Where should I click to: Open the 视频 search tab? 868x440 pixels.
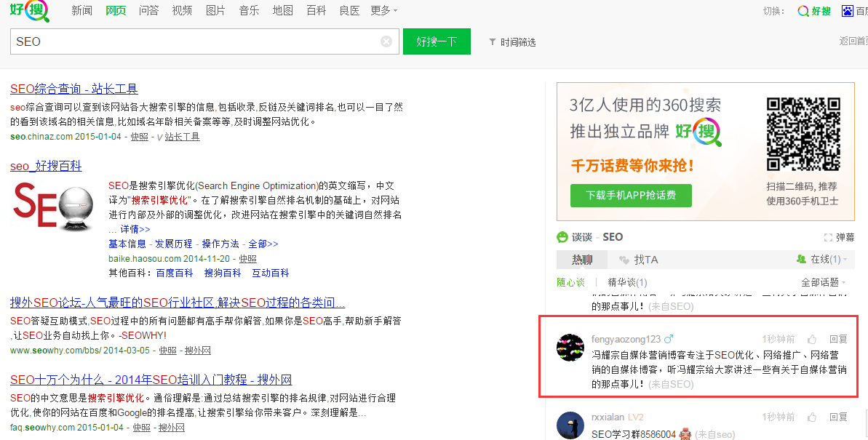point(182,10)
